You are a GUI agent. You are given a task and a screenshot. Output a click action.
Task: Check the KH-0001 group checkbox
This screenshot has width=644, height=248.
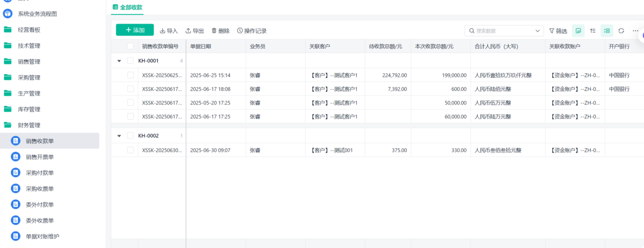tap(130, 61)
